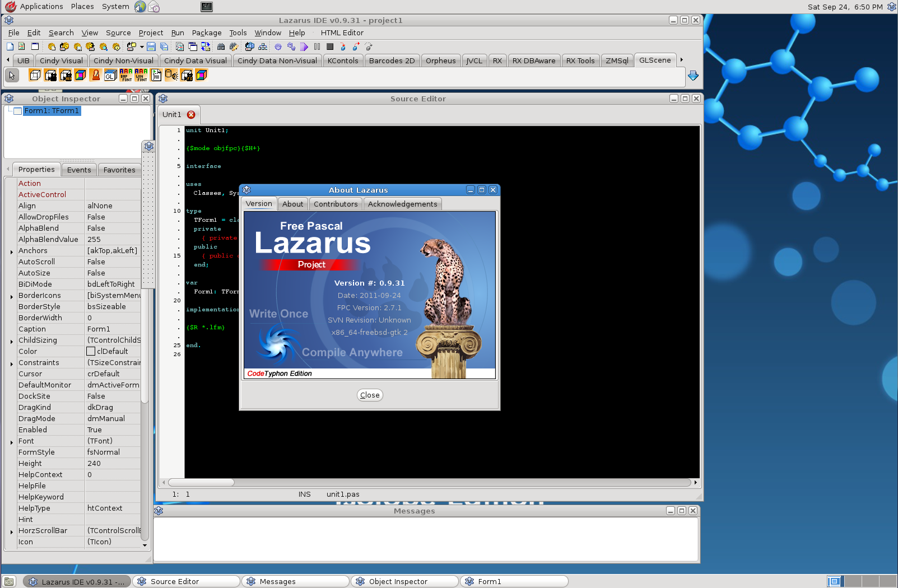898x588 pixels.
Task: Open the Package menu
Action: pos(207,32)
